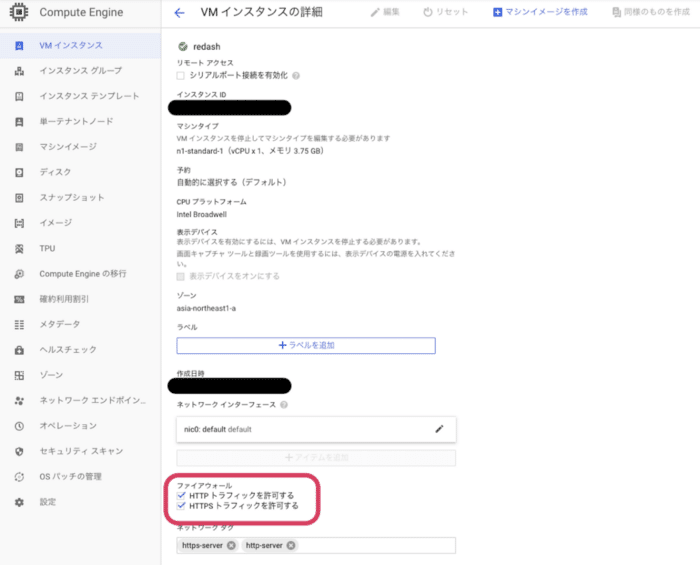The height and width of the screenshot is (565, 700).
Task: Select the Intel Broadwell text
Action: pyautogui.click(x=201, y=215)
